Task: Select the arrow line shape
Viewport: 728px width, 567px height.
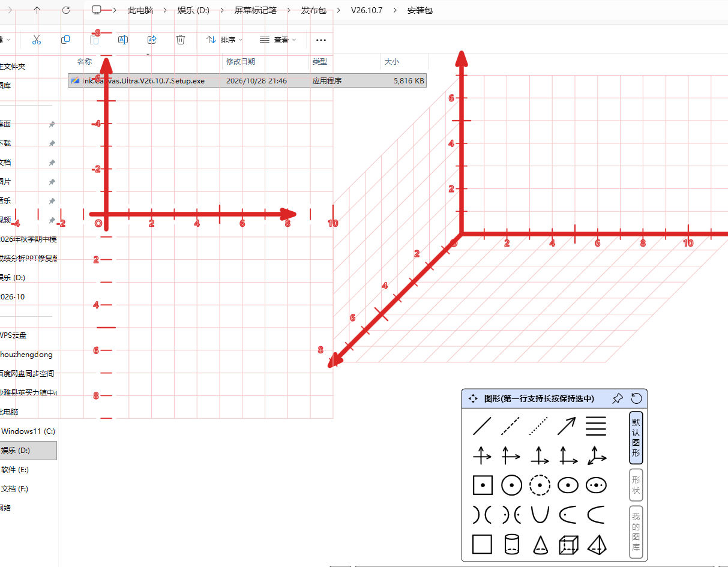Action: coord(567,426)
